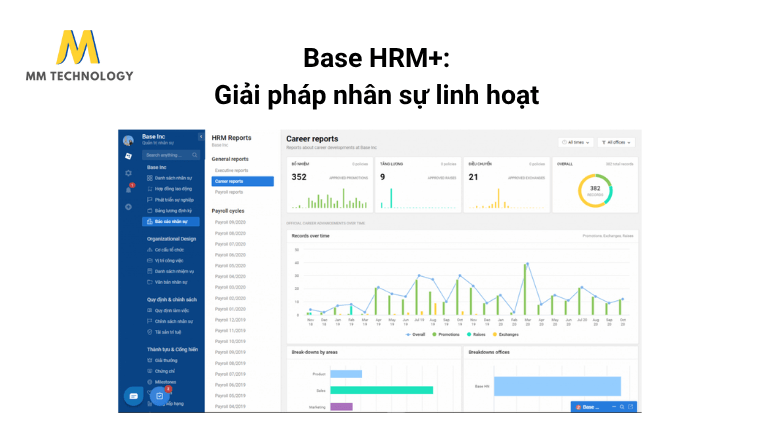The image size is (760, 430).
Task: Open 'Danh sách nhân sự' in sidebar
Action: [173, 178]
